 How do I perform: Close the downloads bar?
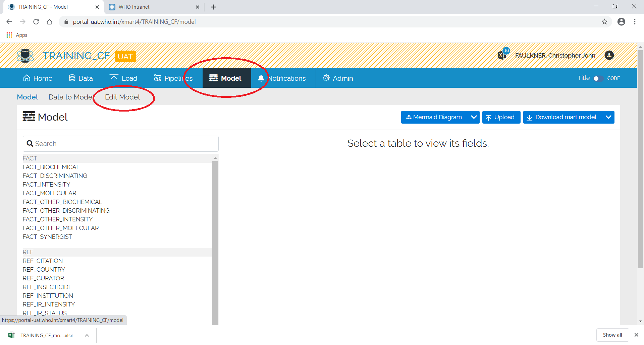coord(636,335)
